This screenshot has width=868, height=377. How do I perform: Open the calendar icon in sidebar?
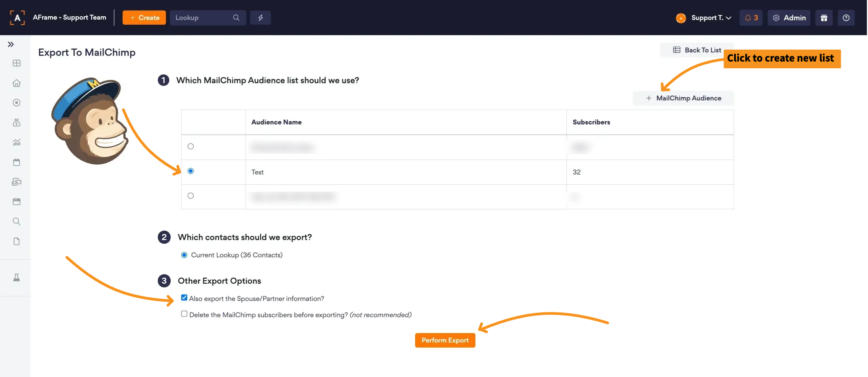16,162
